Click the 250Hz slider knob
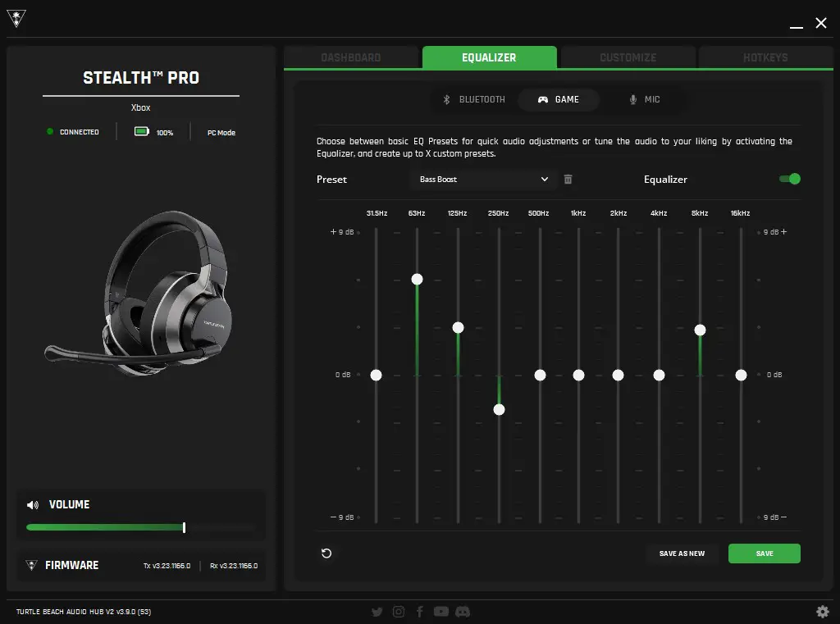The height and width of the screenshot is (624, 840). pyautogui.click(x=499, y=410)
